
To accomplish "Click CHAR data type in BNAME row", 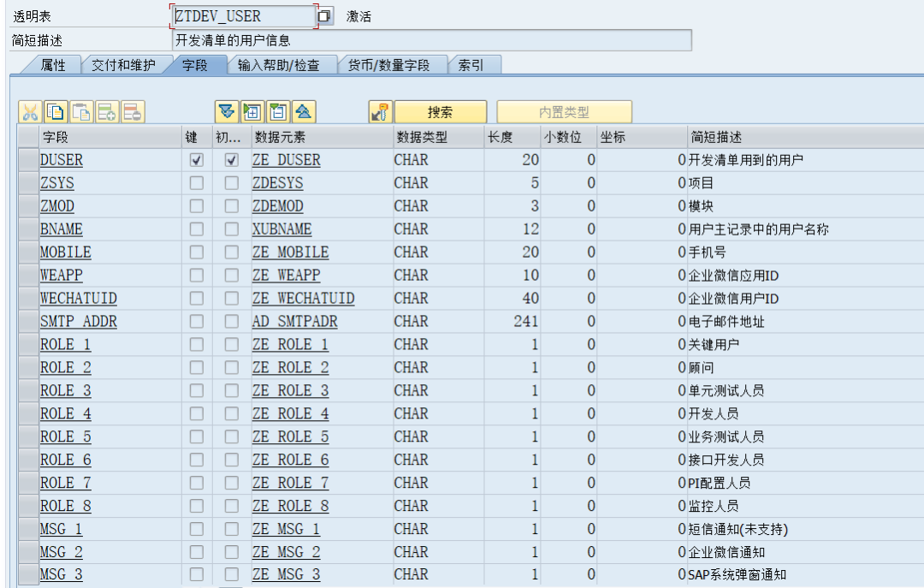I will pyautogui.click(x=412, y=229).
